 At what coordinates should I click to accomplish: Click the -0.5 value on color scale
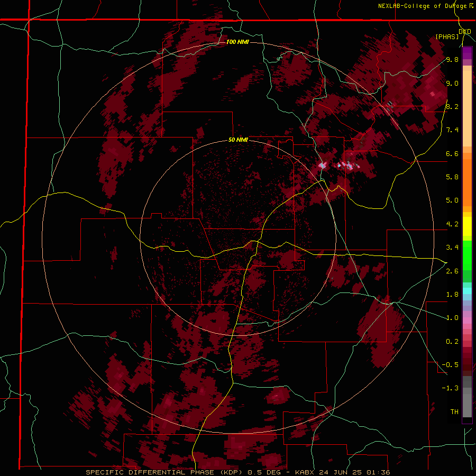click(x=450, y=364)
